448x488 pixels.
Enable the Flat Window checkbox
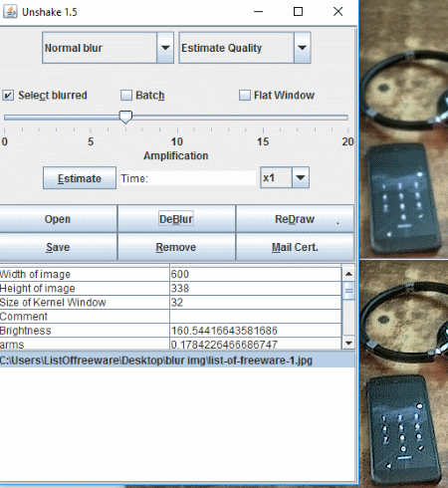245,96
